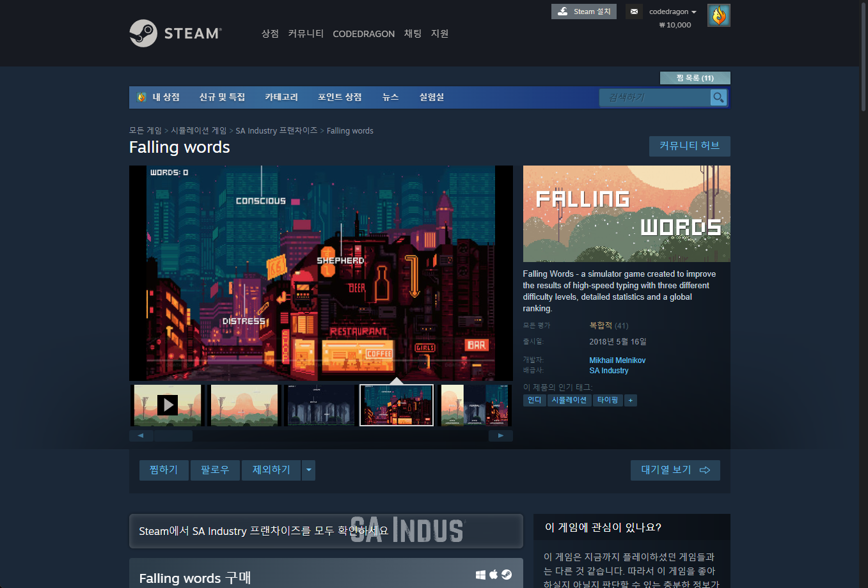Open the 찜 목록 (11) wishlist button
This screenshot has width=868, height=588.
(695, 78)
